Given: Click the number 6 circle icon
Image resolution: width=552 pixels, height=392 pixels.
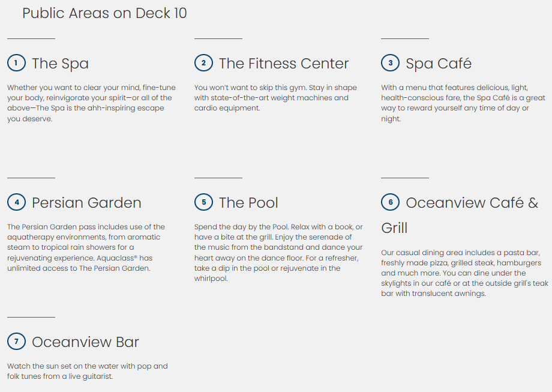Looking at the screenshot, I should click(x=390, y=202).
